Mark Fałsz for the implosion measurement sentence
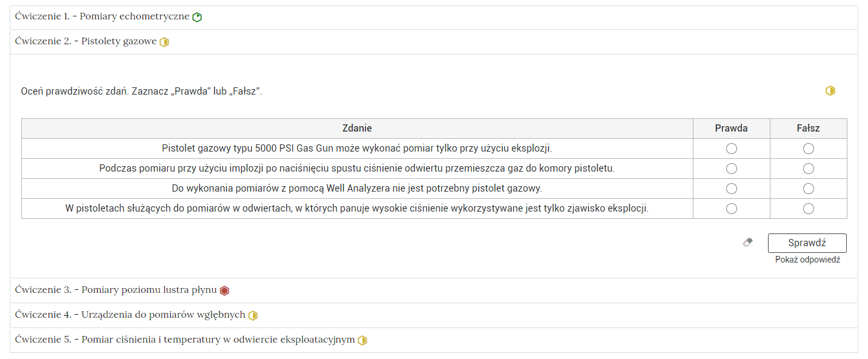Image resolution: width=868 pixels, height=359 pixels. click(x=808, y=169)
